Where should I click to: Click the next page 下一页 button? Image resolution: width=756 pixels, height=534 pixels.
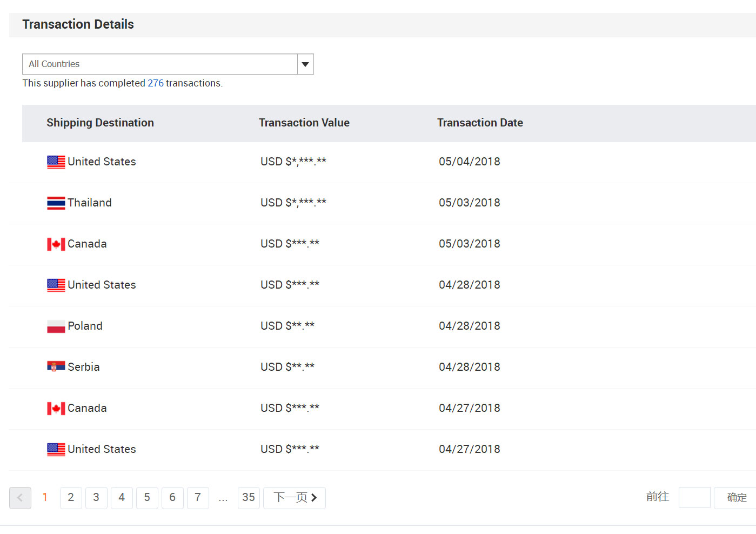point(295,498)
